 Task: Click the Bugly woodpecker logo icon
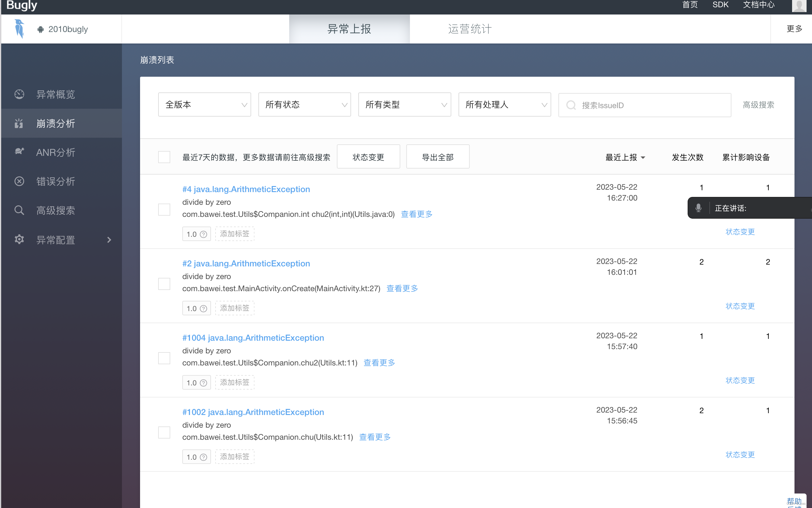pyautogui.click(x=20, y=29)
